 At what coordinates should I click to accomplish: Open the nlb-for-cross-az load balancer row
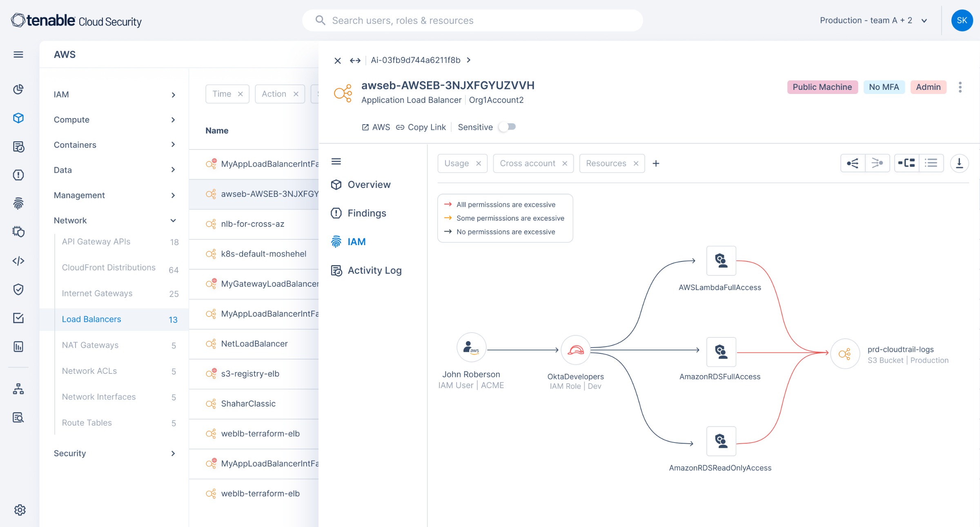point(254,224)
